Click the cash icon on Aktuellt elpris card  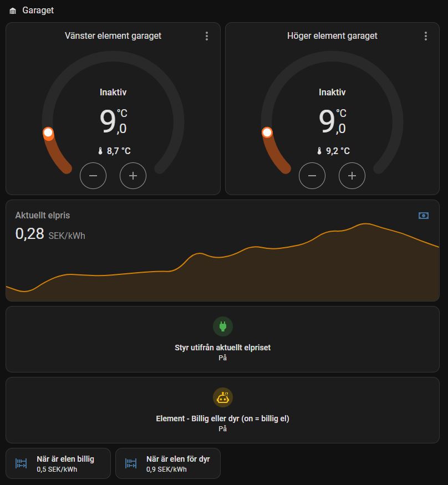point(424,216)
